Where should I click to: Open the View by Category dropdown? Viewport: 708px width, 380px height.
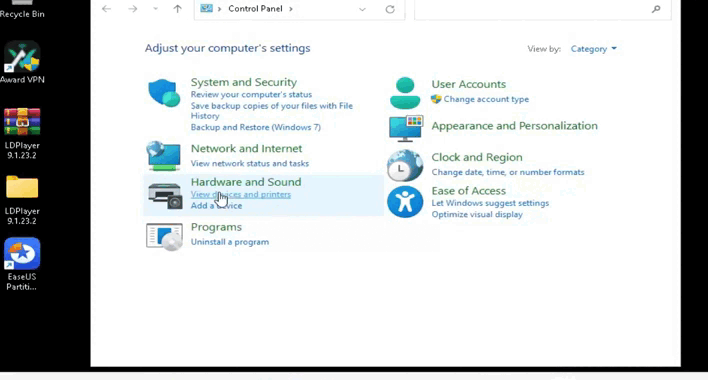(593, 49)
